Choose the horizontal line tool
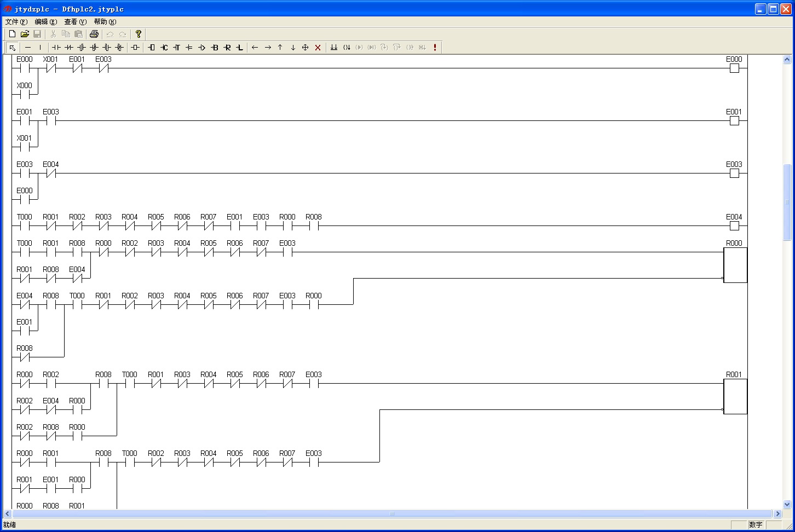 click(28, 48)
